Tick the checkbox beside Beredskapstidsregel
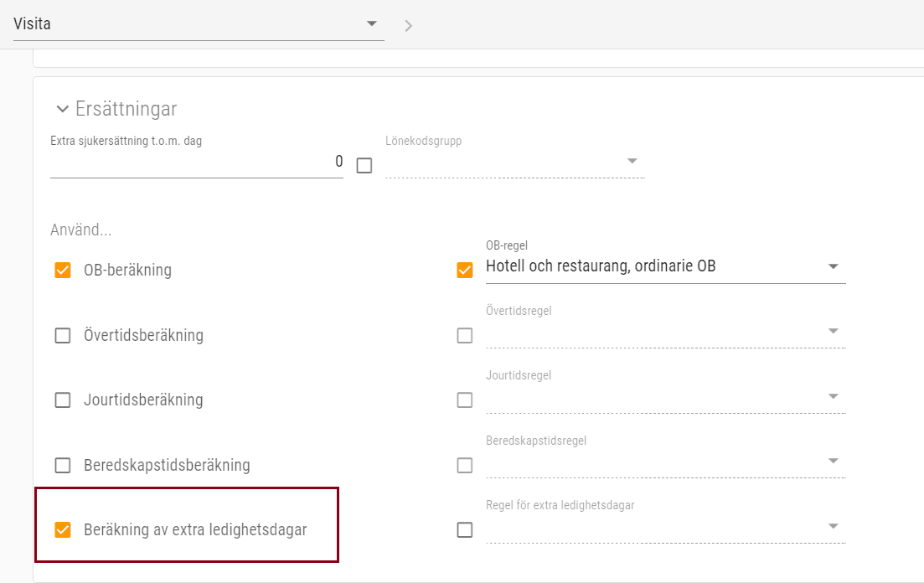The width and height of the screenshot is (924, 583). [x=465, y=465]
